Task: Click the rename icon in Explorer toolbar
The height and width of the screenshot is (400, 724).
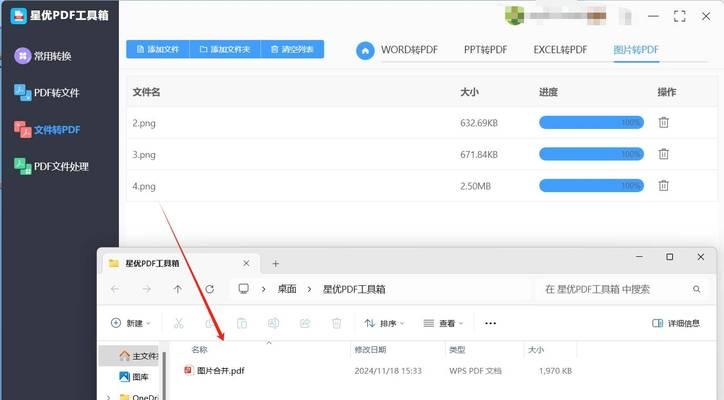Action: click(x=273, y=323)
